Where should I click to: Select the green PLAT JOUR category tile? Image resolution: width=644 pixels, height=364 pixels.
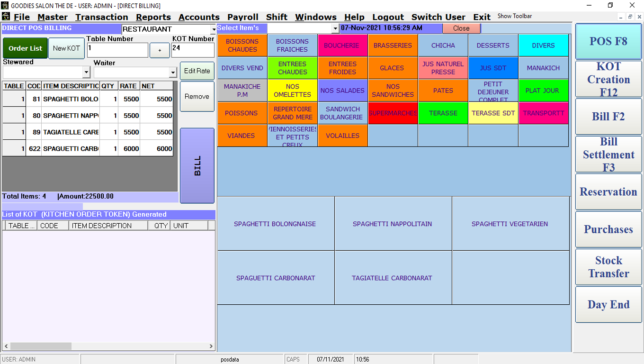coord(544,91)
